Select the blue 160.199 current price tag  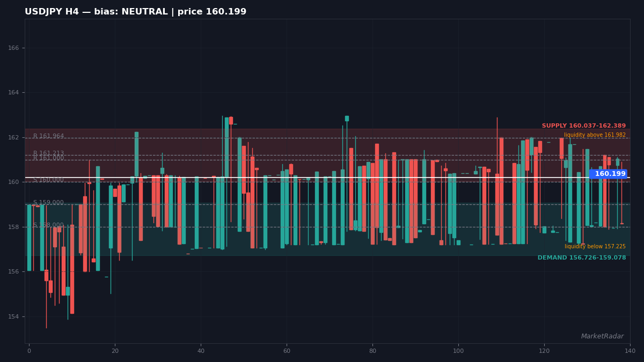coord(609,174)
